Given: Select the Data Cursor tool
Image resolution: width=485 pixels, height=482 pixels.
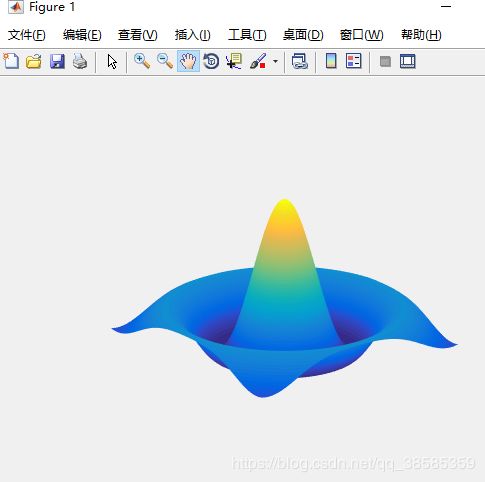Looking at the screenshot, I should coord(234,62).
